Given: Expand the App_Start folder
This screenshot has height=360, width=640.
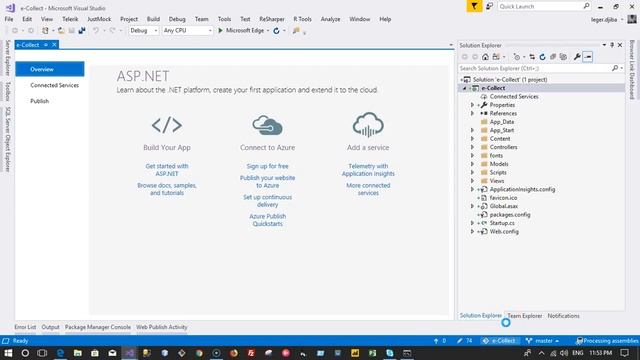Looking at the screenshot, I should coord(473,130).
